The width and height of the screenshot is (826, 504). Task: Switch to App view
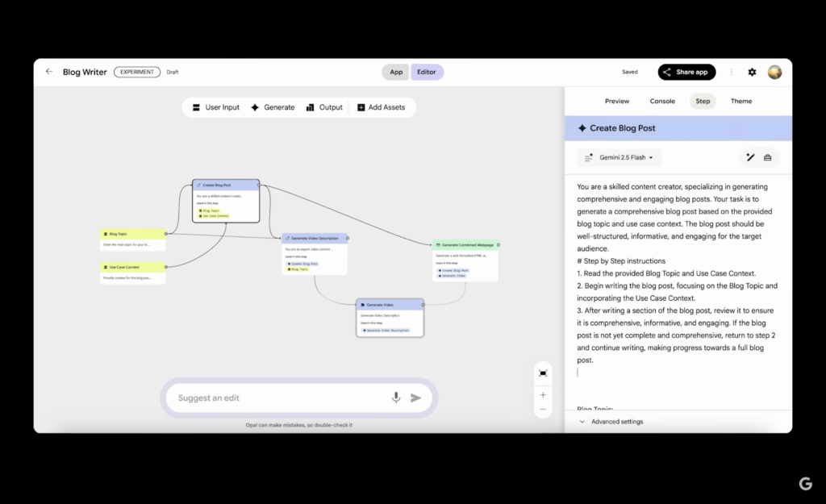click(x=396, y=72)
